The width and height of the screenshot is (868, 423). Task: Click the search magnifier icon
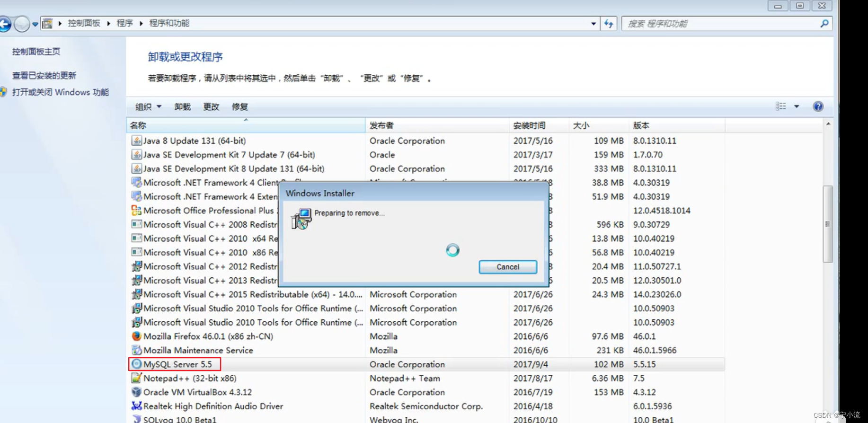coord(824,23)
